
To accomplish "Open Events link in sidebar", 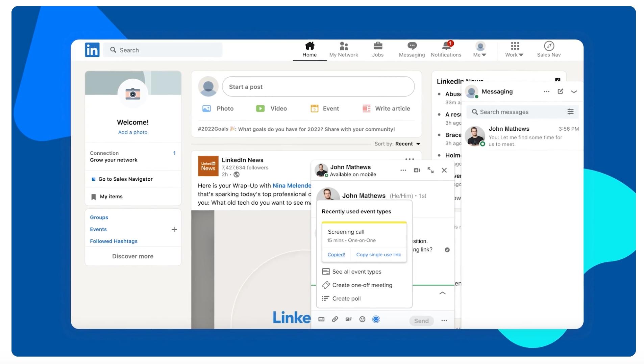I will click(x=98, y=229).
